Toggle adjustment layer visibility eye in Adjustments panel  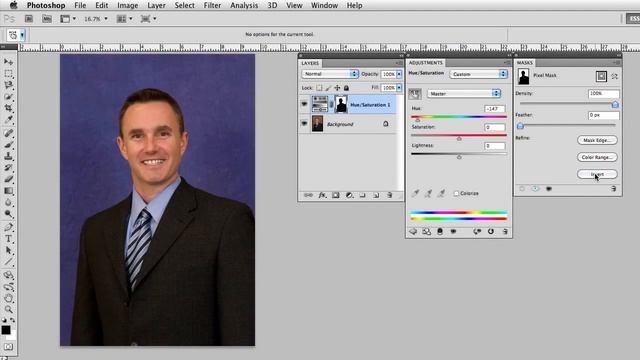tap(453, 231)
